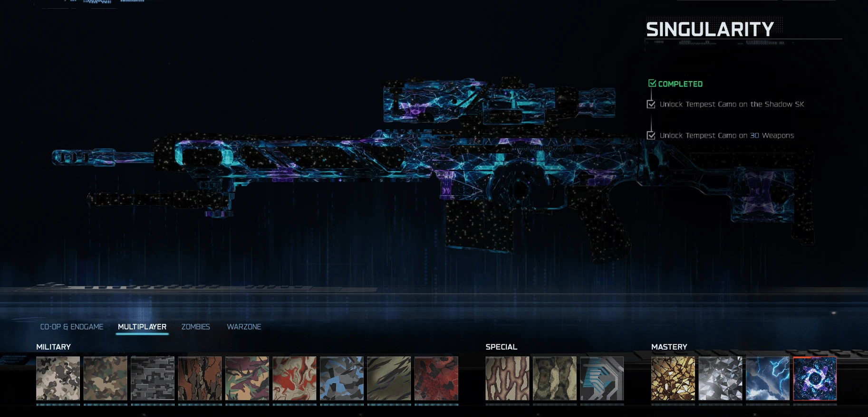Switch to the MULTIPLAYER tab
Viewport: 868px width, 417px height.
142,327
